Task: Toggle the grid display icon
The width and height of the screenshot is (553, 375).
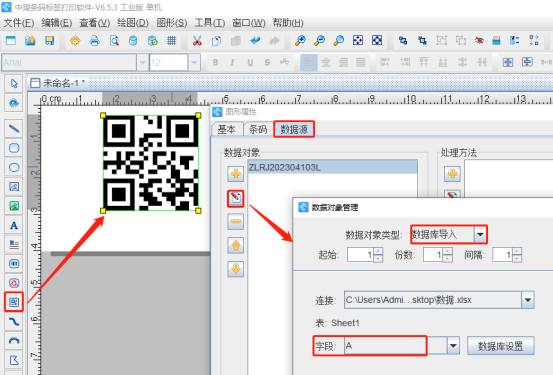Action: tap(171, 41)
